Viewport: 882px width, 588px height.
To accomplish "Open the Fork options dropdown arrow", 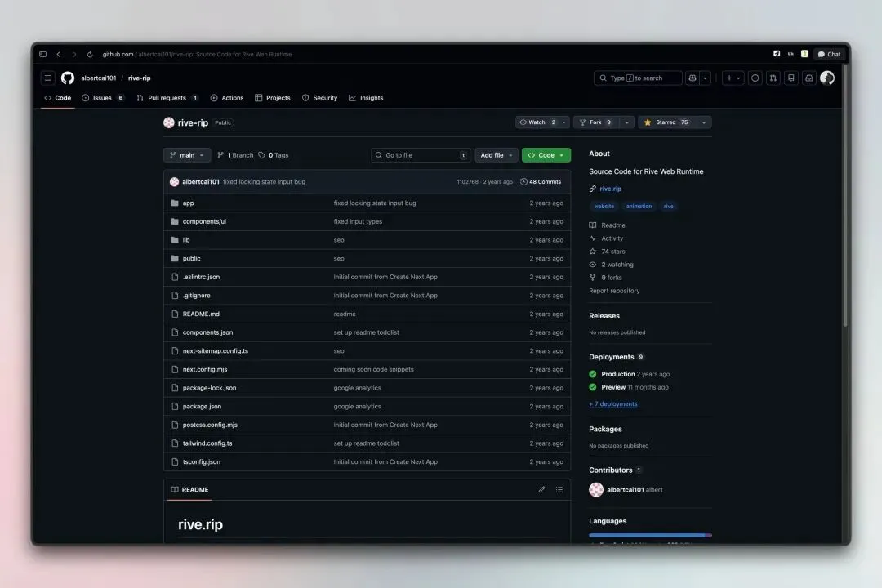I will (626, 122).
